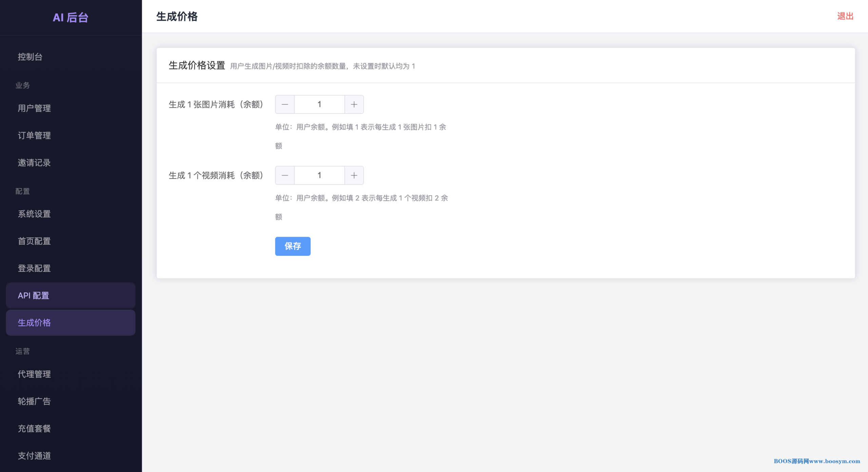Open 首页配置 homepage configuration
Screen dimensions: 868x472
pyautogui.click(x=34, y=241)
